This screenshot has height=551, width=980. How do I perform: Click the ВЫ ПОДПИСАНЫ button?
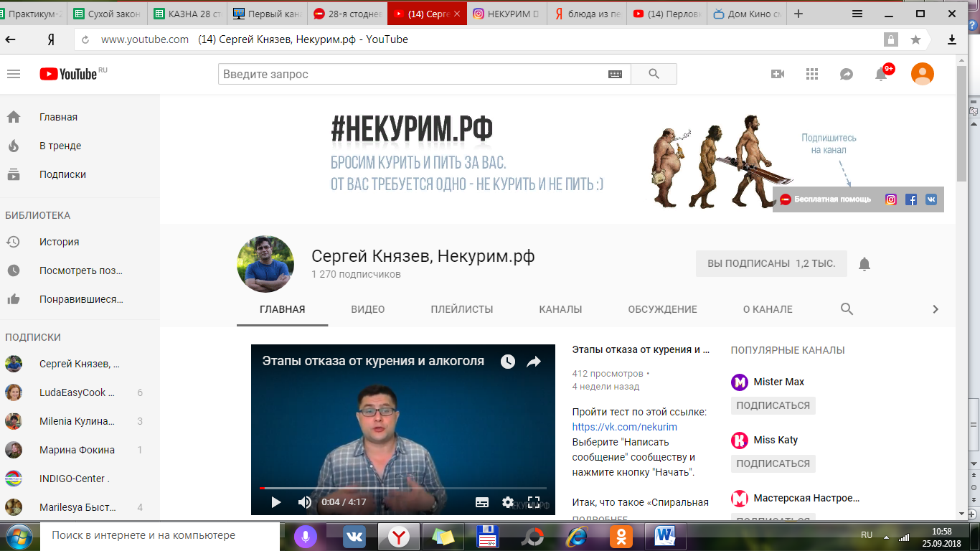pyautogui.click(x=771, y=263)
